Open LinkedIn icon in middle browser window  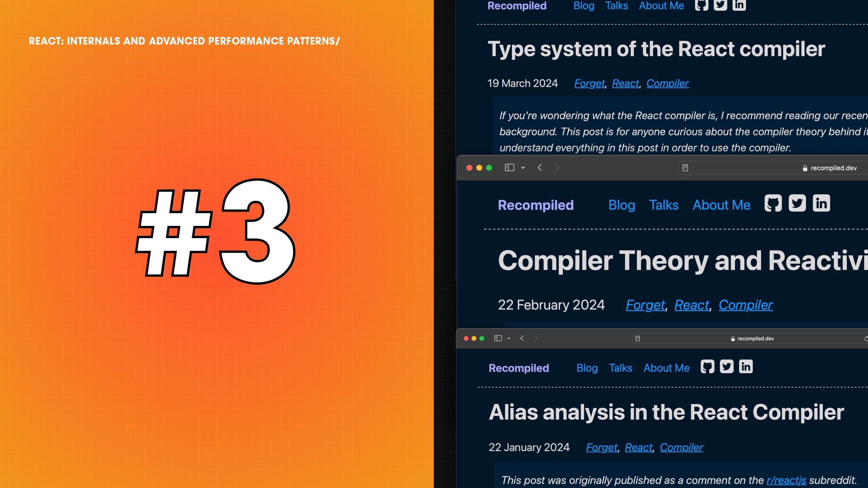pos(821,203)
